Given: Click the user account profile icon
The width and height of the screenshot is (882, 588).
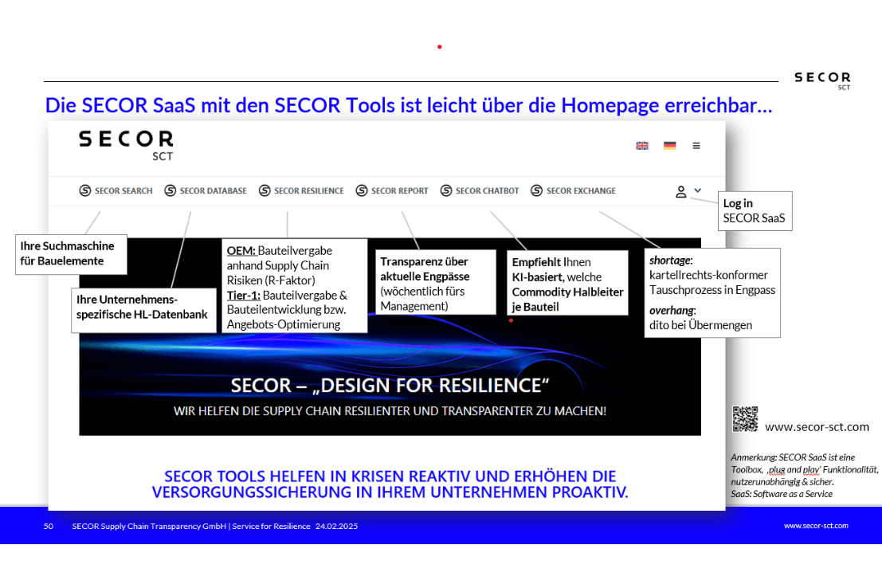Looking at the screenshot, I should tap(681, 191).
